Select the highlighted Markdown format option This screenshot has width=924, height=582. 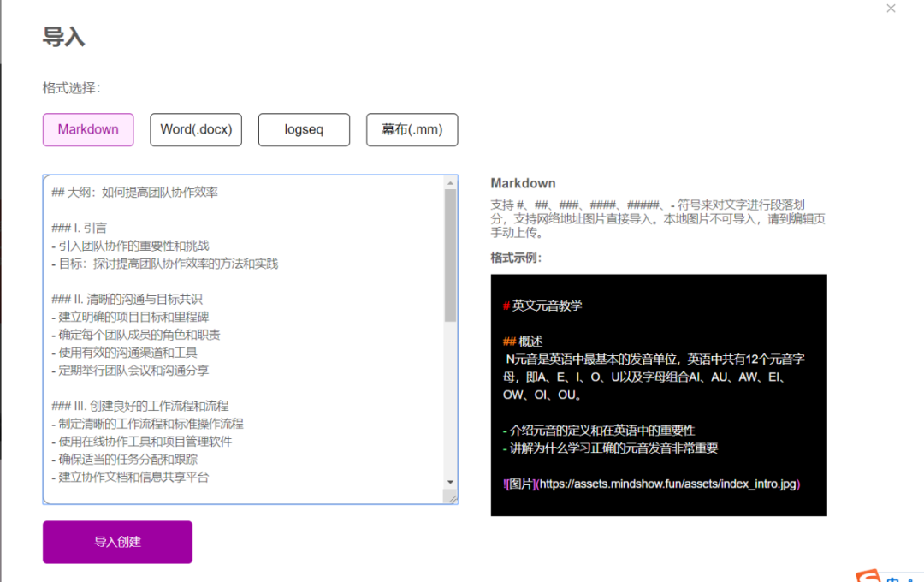[x=88, y=129]
